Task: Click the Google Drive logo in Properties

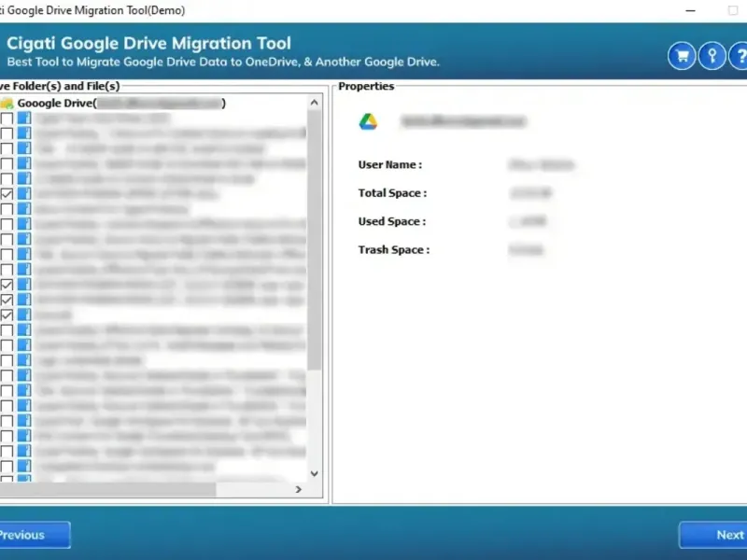Action: pyautogui.click(x=368, y=122)
